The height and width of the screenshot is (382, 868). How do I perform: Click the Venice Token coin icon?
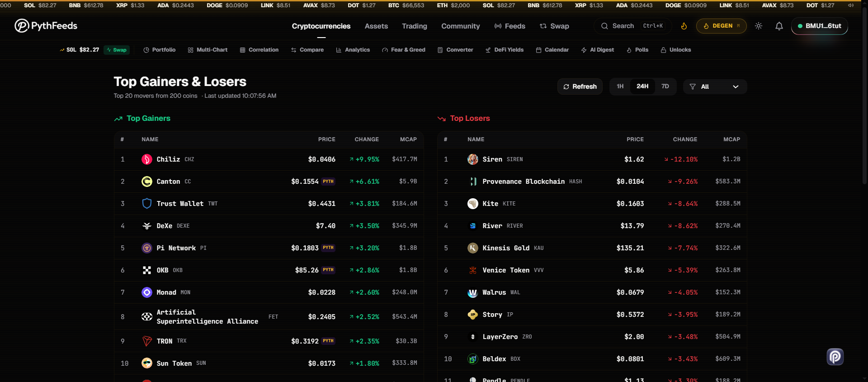pyautogui.click(x=473, y=270)
